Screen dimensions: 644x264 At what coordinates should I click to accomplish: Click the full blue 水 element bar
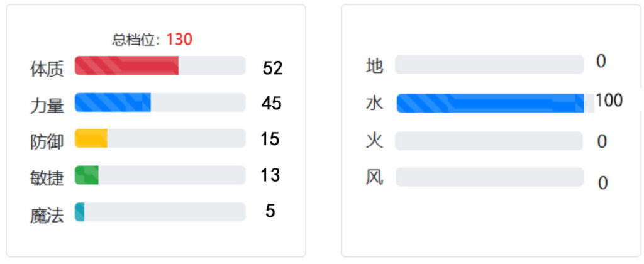pos(496,103)
